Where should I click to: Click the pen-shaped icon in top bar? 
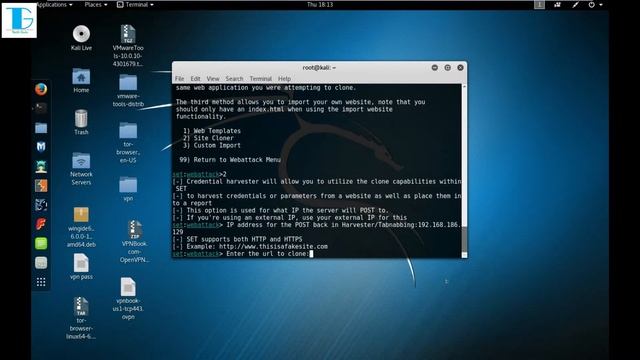(575, 4)
